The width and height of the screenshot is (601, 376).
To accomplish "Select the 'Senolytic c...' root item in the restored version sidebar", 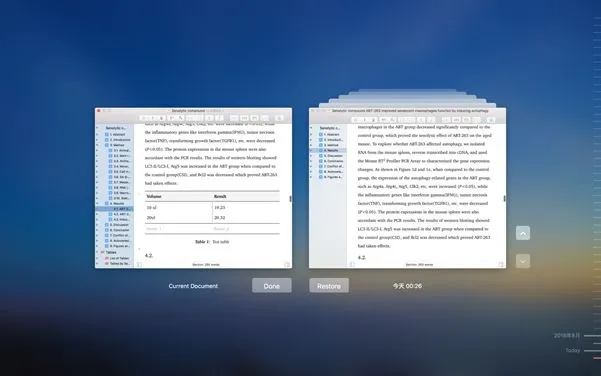I will coord(330,128).
